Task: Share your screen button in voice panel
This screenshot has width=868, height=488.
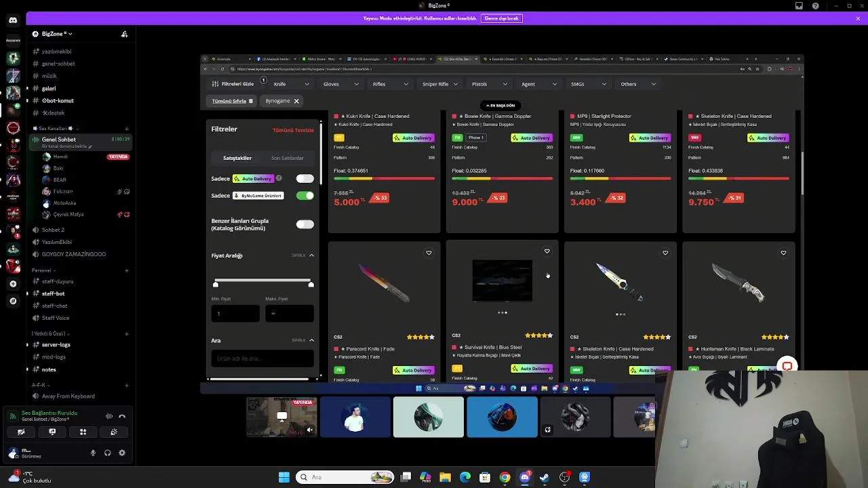Action: coord(52,432)
